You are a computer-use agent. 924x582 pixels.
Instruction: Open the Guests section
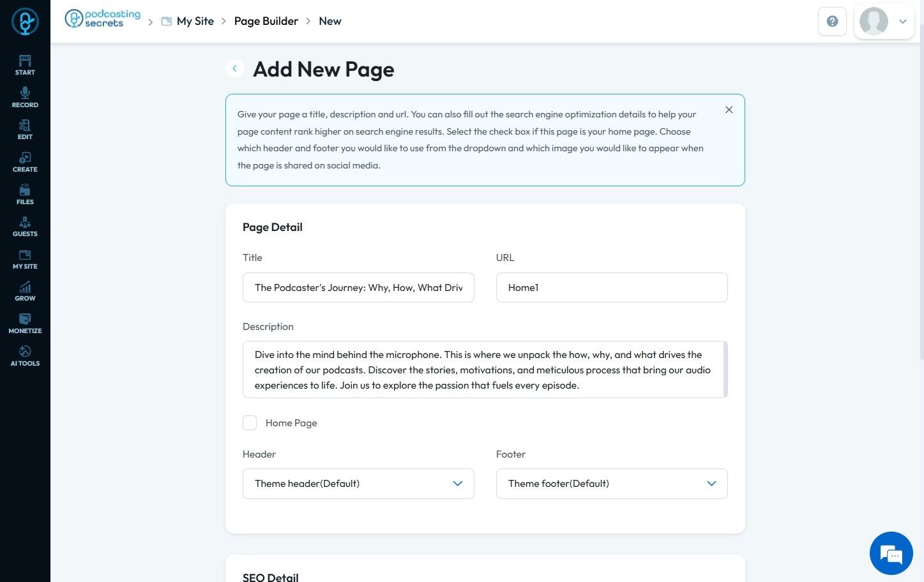tap(25, 227)
